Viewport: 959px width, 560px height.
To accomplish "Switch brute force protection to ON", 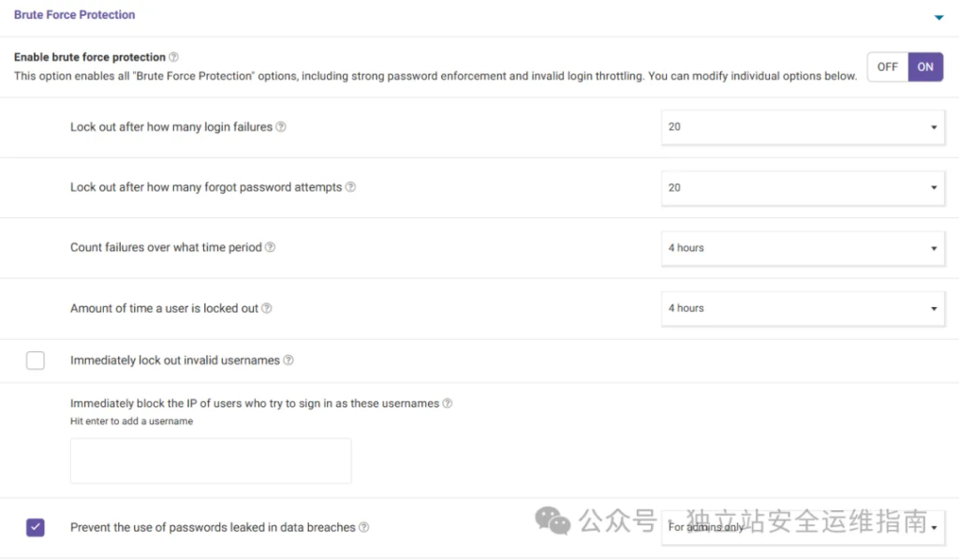I will click(x=925, y=67).
